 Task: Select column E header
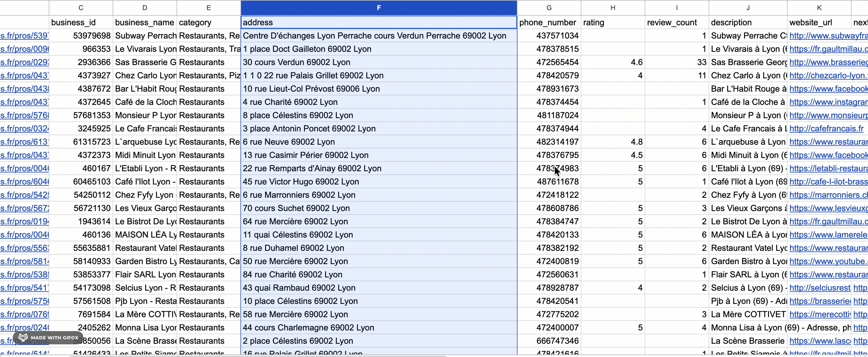tap(208, 8)
